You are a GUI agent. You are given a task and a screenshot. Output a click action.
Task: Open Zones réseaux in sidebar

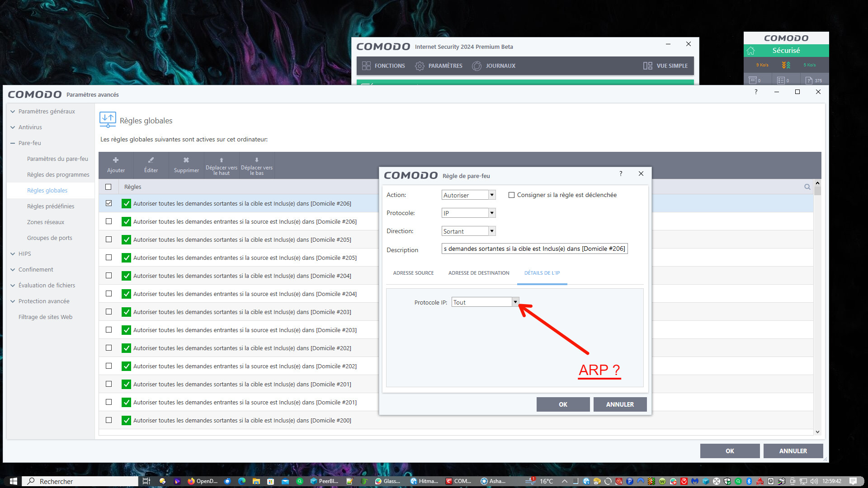[x=46, y=222]
